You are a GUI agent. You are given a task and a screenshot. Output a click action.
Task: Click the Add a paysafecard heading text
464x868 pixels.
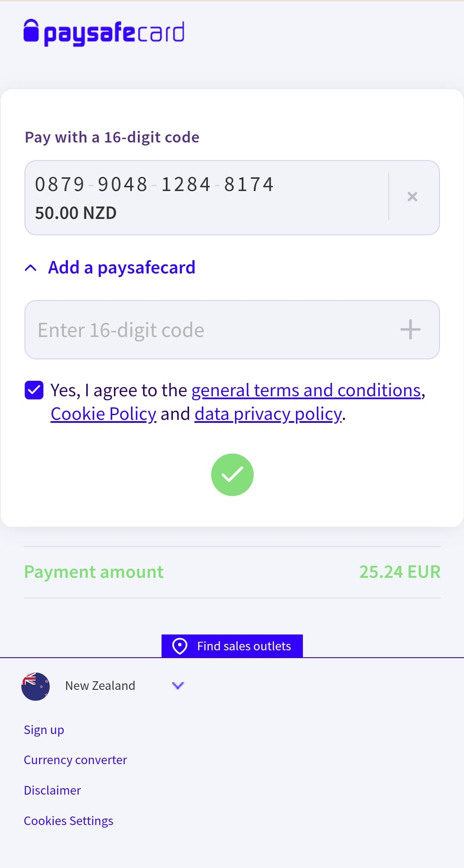(122, 267)
